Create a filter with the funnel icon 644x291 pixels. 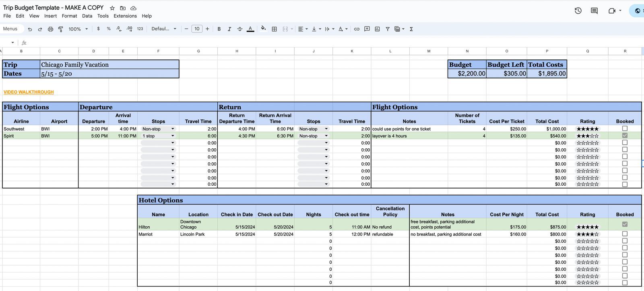(388, 29)
